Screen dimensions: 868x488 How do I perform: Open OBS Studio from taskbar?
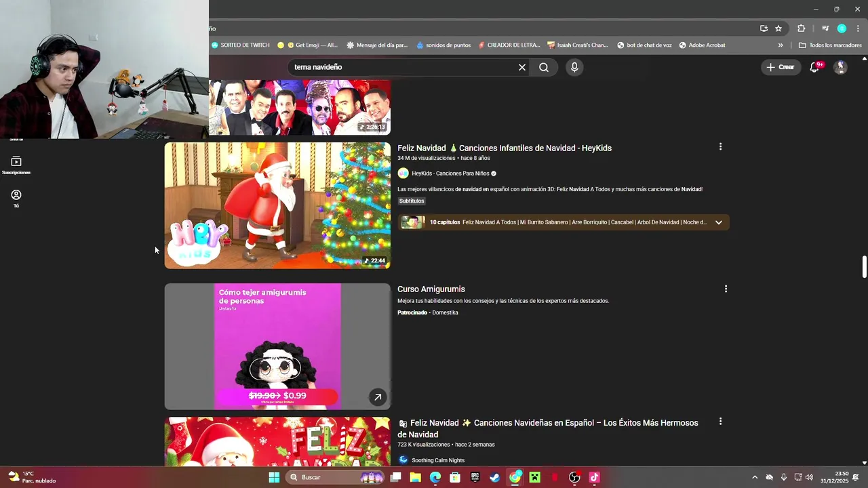(x=574, y=477)
